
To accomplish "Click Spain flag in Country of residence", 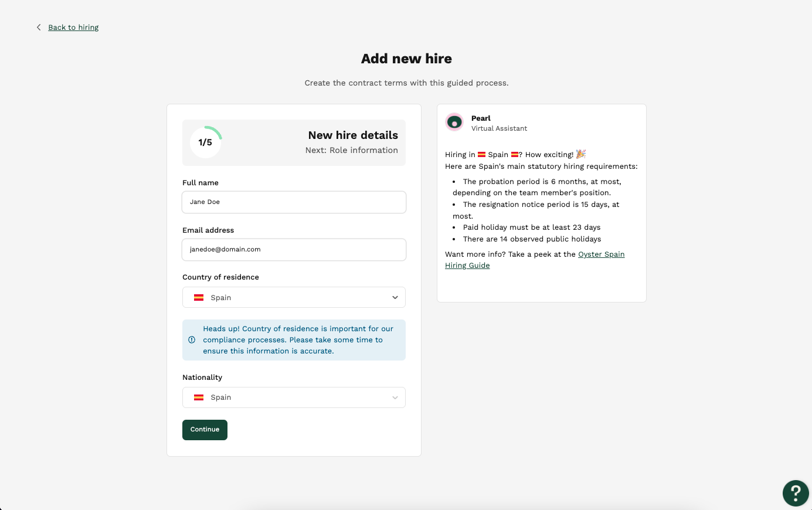I will coord(199,298).
